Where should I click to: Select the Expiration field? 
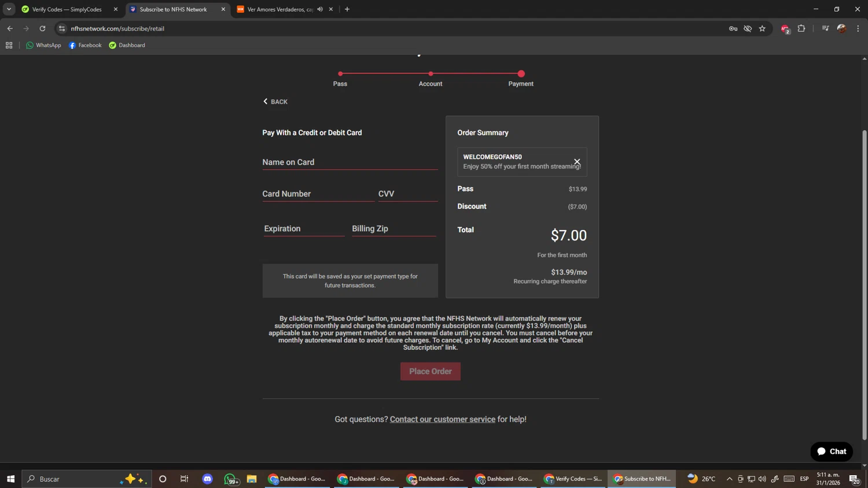(304, 229)
